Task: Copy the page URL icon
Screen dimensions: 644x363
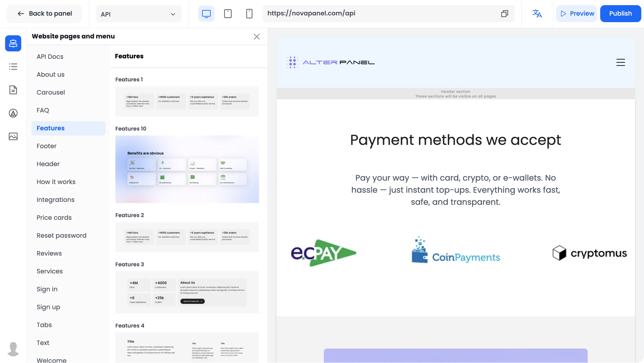Action: 505,13
